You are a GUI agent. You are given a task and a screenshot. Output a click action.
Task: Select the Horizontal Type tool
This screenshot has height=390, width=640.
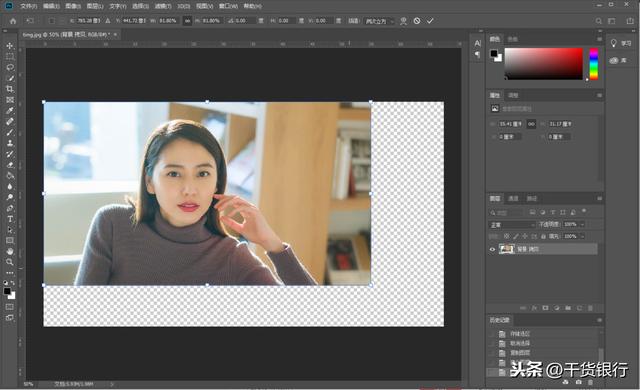pos(10,219)
